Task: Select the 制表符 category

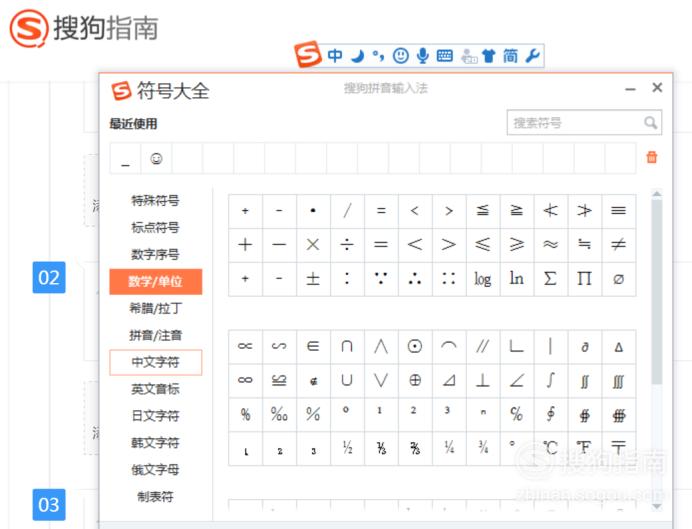Action: click(155, 497)
